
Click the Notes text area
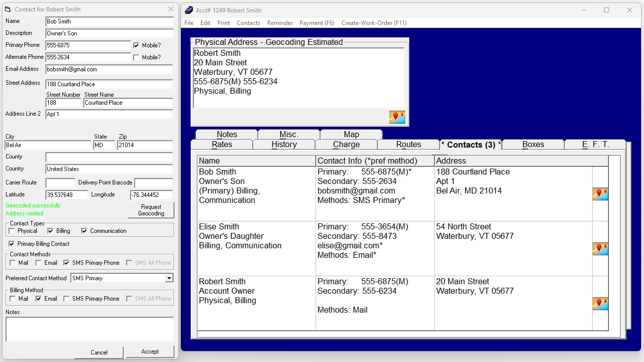pos(90,329)
